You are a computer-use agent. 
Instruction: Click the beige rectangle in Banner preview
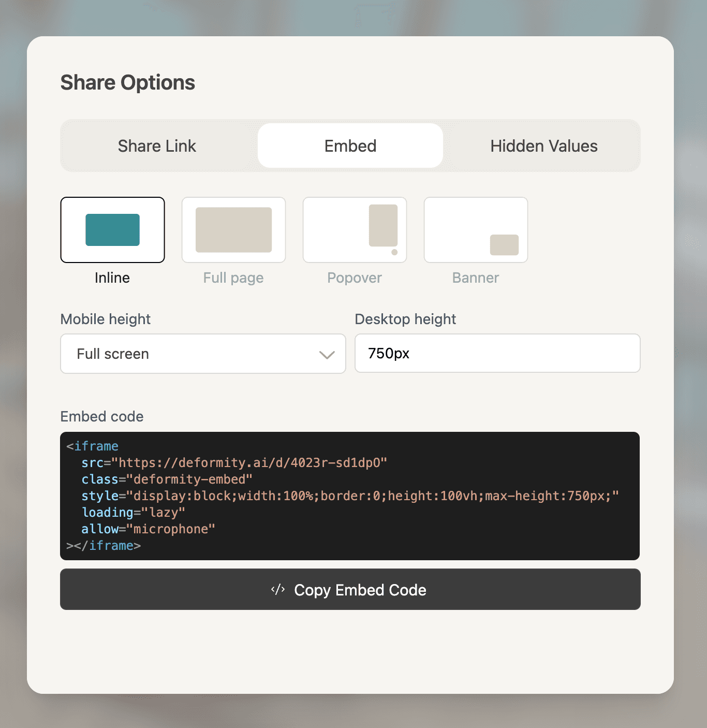pos(506,245)
